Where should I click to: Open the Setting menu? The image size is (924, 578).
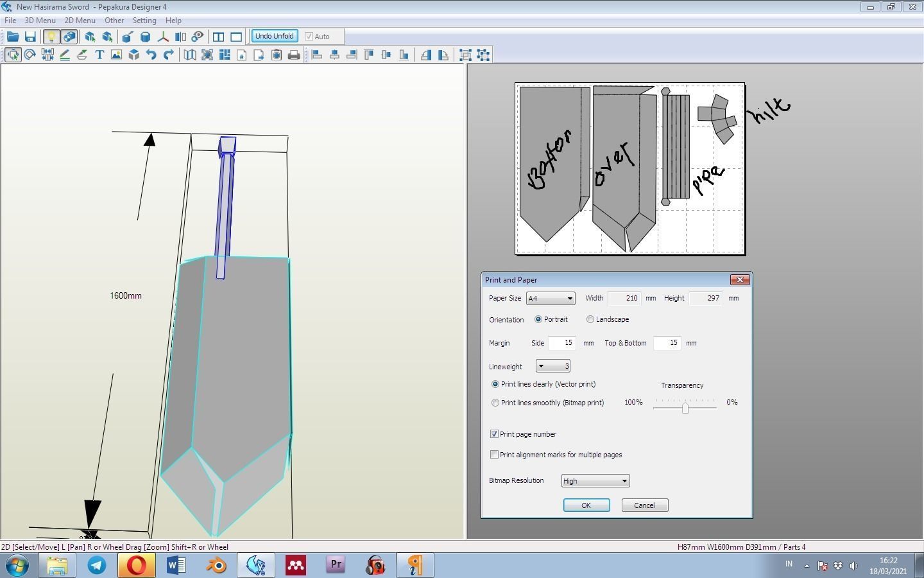(x=144, y=21)
